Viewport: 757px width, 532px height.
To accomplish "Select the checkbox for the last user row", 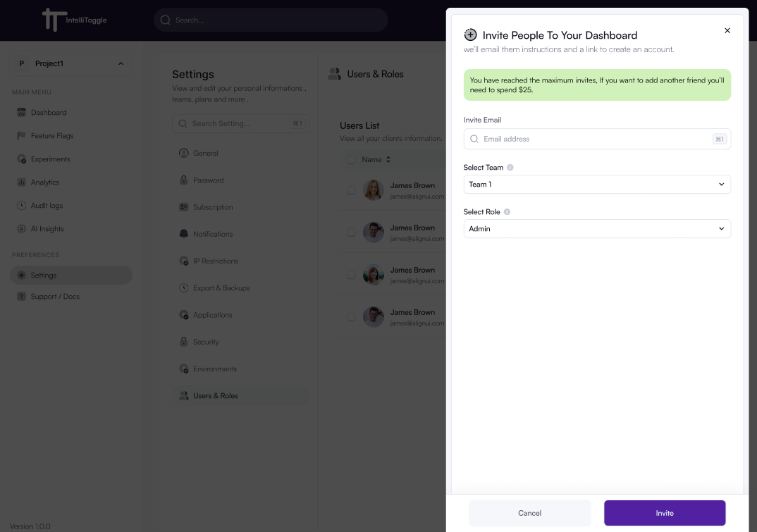I will click(x=351, y=317).
